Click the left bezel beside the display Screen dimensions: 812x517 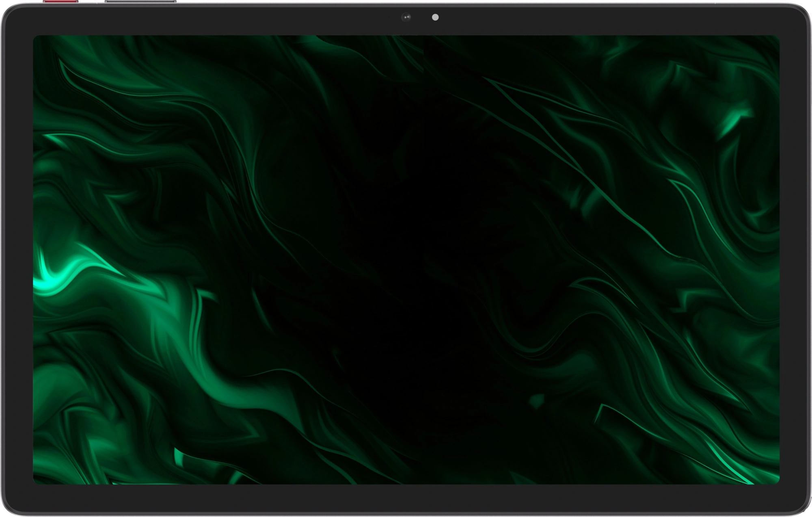tap(18, 260)
